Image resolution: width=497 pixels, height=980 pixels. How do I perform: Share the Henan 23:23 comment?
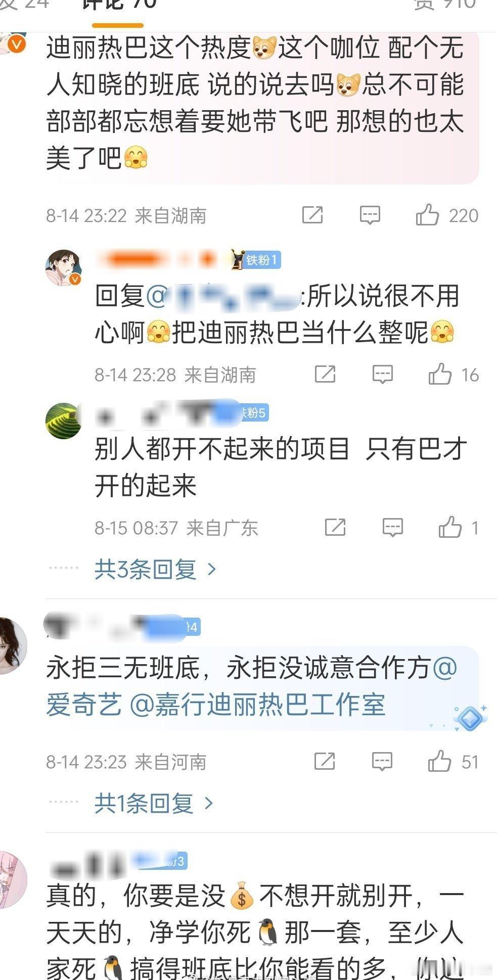pos(325,761)
